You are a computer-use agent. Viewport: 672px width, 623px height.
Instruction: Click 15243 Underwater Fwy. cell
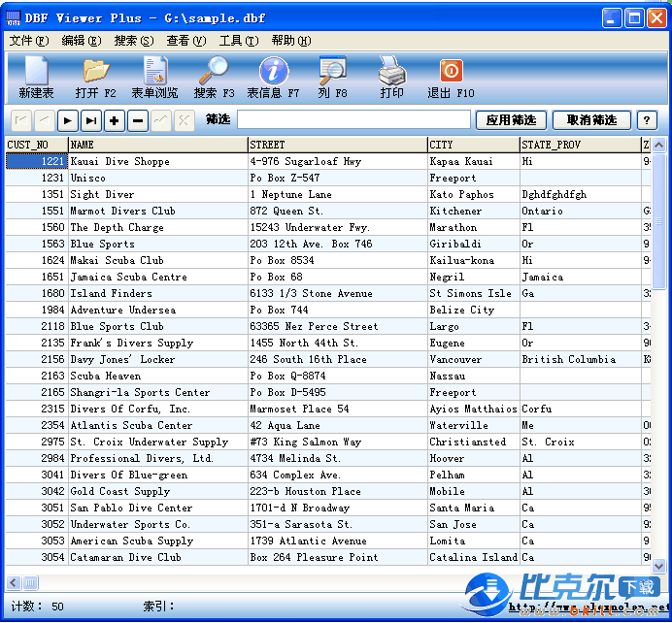click(x=338, y=227)
